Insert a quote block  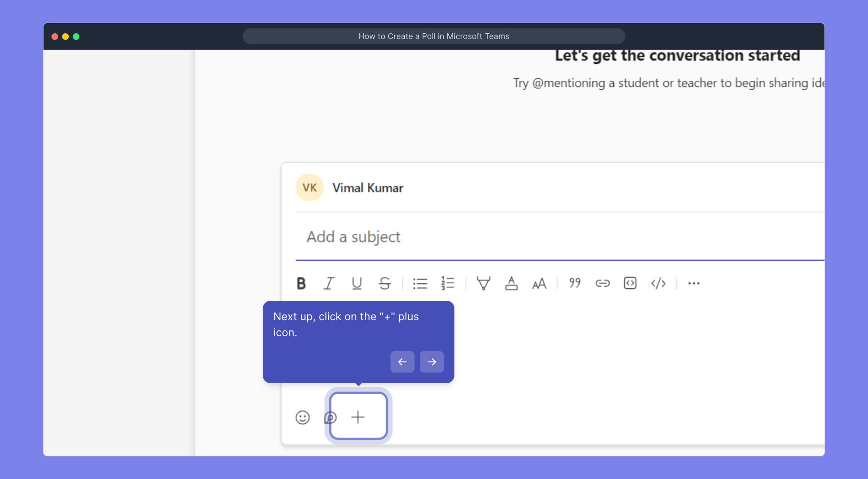point(574,283)
